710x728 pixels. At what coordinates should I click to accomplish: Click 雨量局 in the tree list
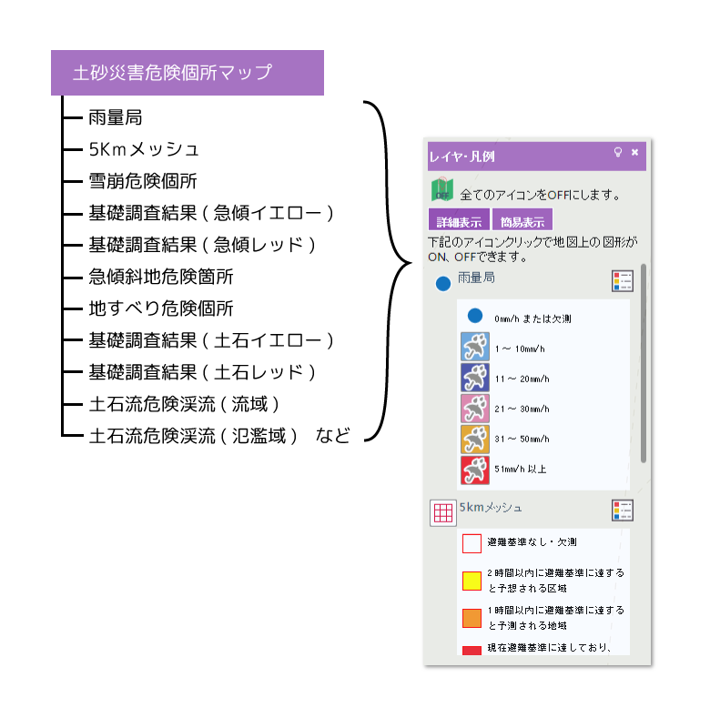[116, 117]
